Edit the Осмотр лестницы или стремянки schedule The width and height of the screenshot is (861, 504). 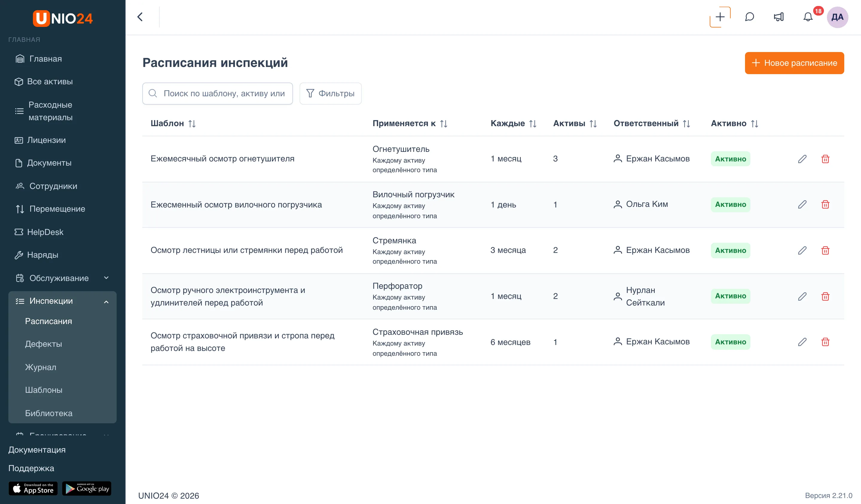coord(802,251)
